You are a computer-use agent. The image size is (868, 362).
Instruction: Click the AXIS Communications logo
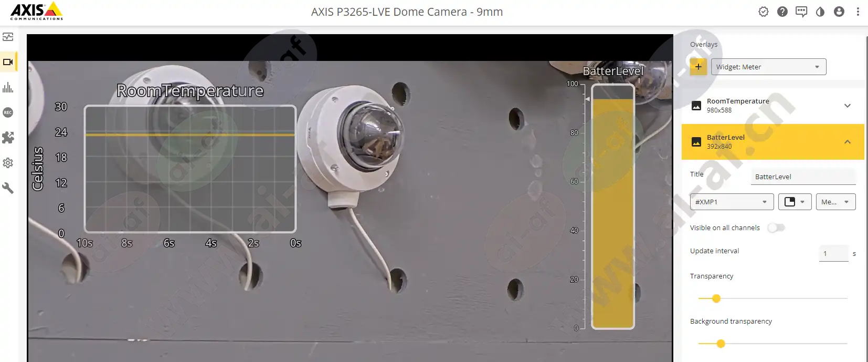coord(37,11)
